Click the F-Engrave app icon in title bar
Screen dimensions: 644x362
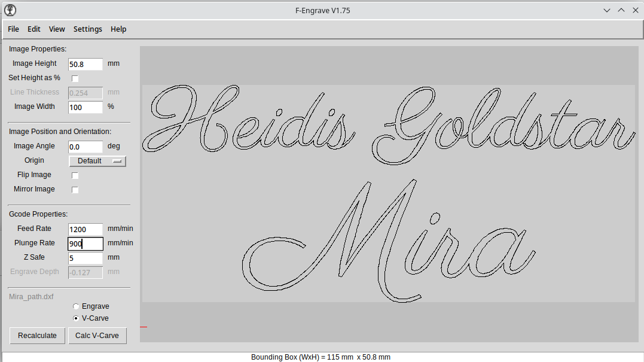tap(10, 10)
